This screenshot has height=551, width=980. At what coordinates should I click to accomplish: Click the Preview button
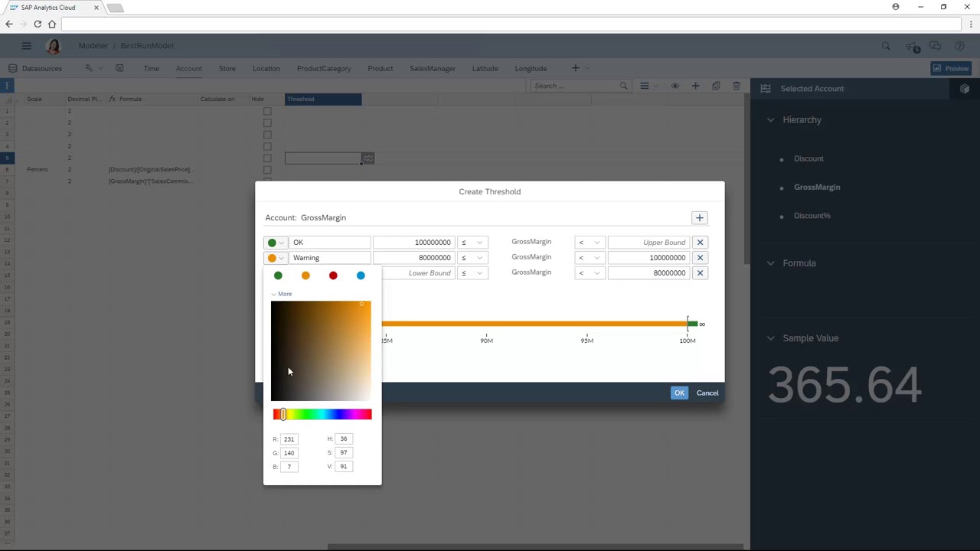click(x=951, y=69)
